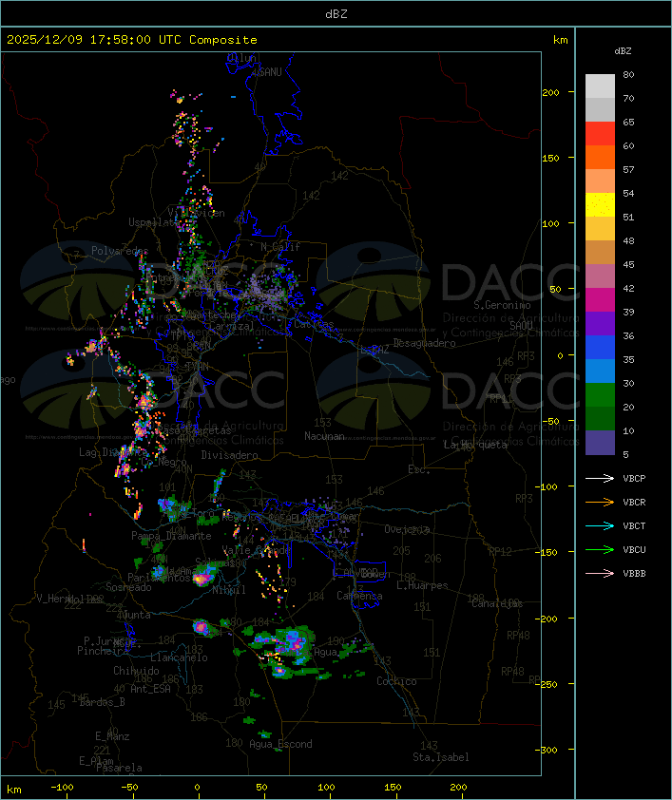Pick the slate violet 5–10 dBZ swatch

click(x=600, y=443)
